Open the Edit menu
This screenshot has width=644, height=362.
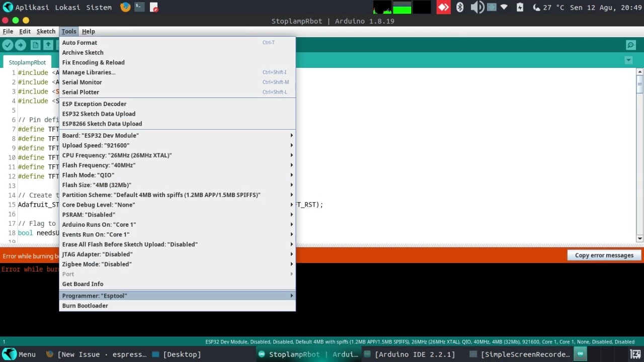tap(25, 31)
